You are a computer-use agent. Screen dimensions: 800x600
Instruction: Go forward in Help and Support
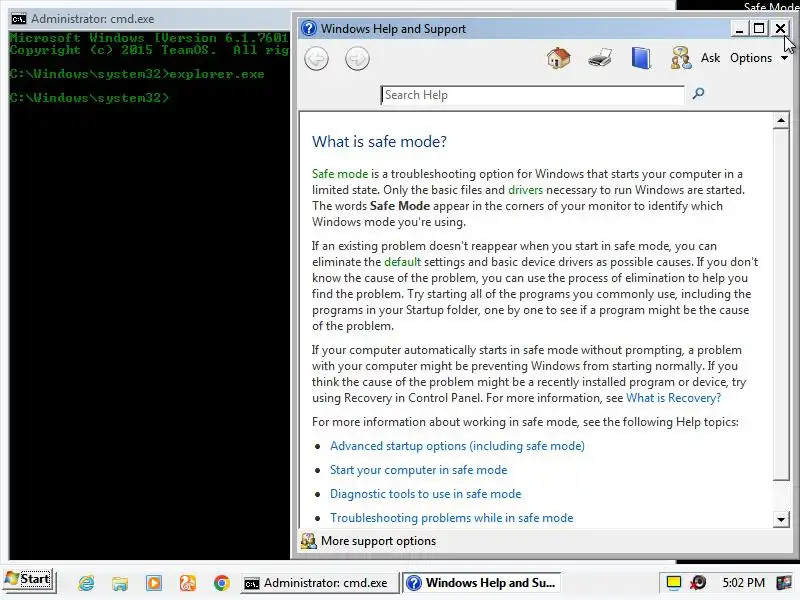(x=357, y=59)
